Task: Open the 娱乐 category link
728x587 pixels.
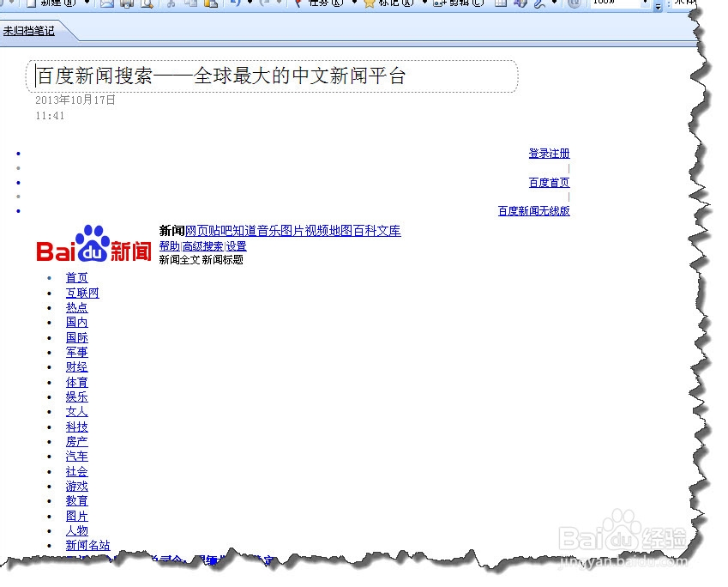Action: [76, 396]
